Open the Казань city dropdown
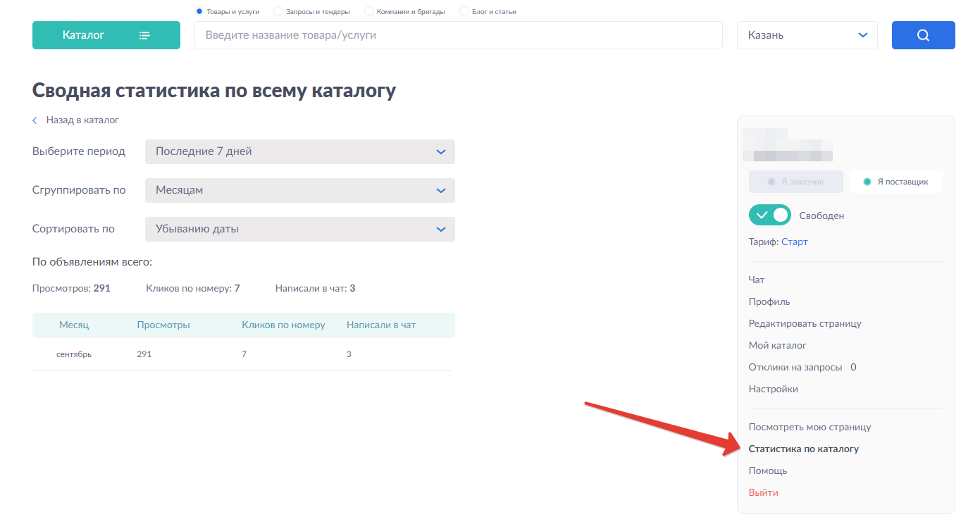The height and width of the screenshot is (524, 980). click(807, 35)
